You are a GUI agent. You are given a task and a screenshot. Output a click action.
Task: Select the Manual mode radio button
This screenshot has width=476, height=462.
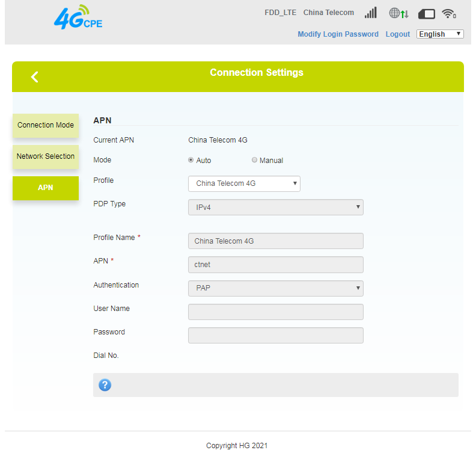254,160
